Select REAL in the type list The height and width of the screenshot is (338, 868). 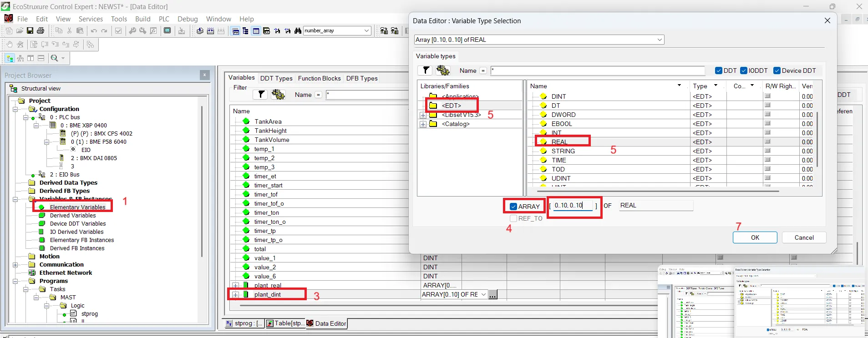pyautogui.click(x=559, y=142)
